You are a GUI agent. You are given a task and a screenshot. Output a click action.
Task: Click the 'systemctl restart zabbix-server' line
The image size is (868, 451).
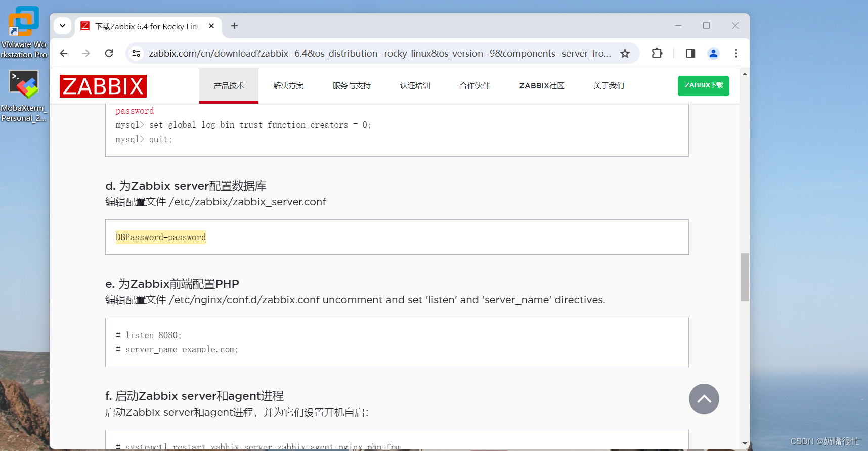click(258, 446)
